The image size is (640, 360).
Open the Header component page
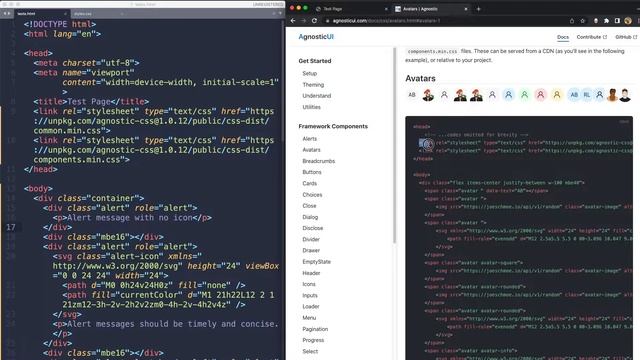click(x=311, y=273)
